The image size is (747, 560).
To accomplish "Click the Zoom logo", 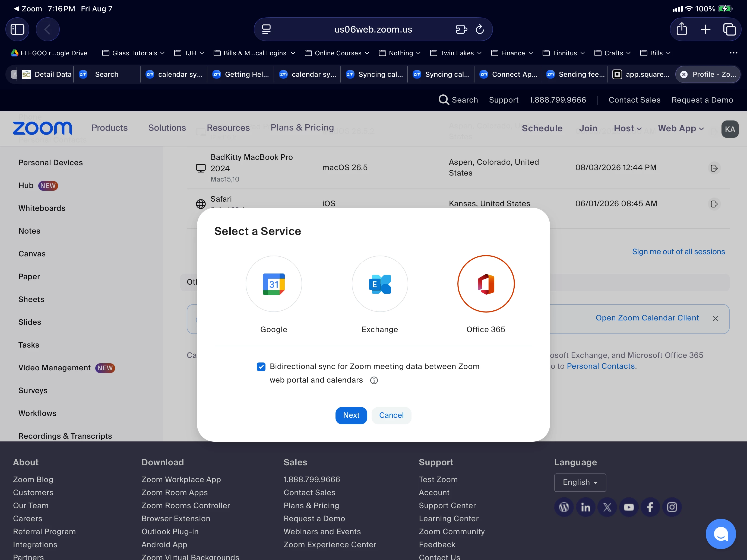I will pyautogui.click(x=43, y=128).
